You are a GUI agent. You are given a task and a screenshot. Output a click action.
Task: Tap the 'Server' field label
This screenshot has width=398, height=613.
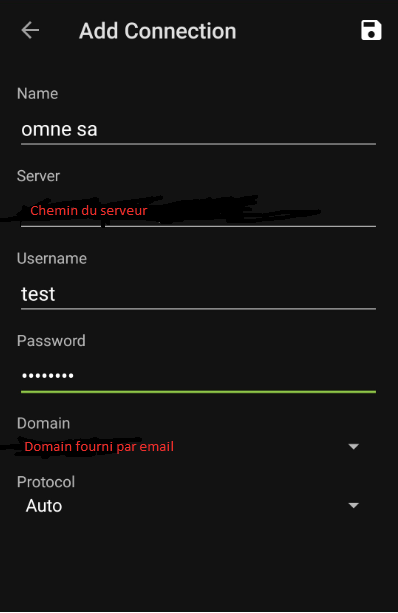(38, 176)
